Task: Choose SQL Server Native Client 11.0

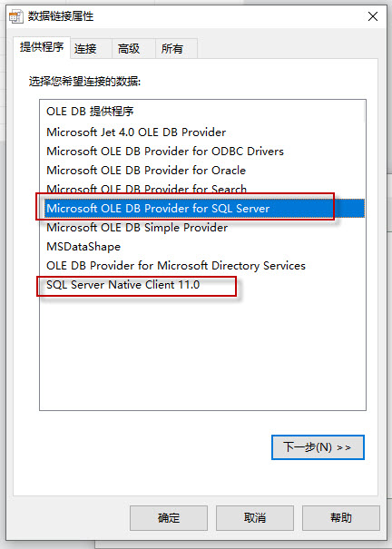Action: pos(122,285)
